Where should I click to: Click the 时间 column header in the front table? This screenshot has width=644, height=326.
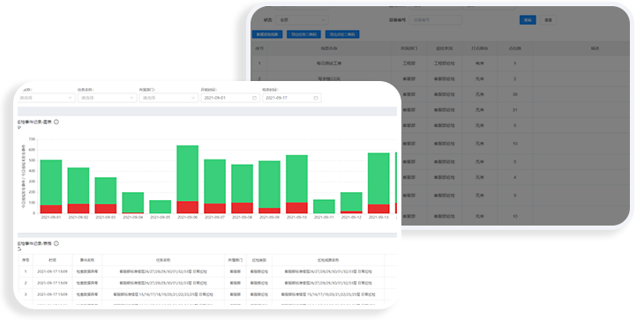(52, 260)
